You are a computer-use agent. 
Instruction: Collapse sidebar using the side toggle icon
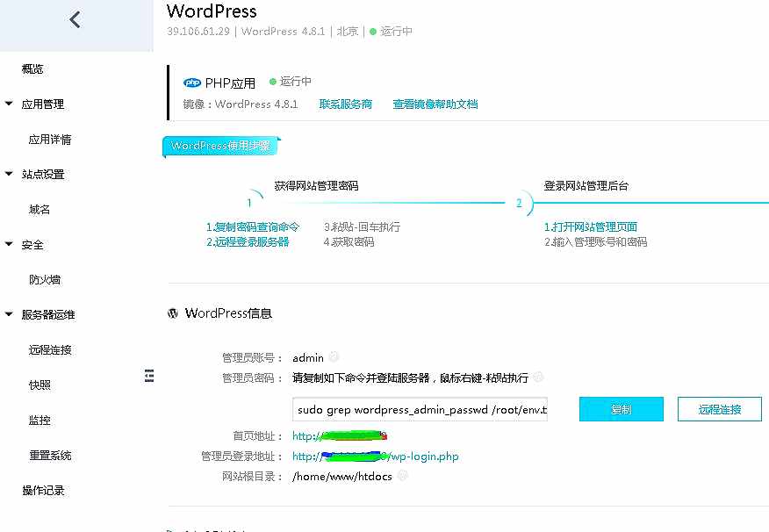(x=149, y=376)
